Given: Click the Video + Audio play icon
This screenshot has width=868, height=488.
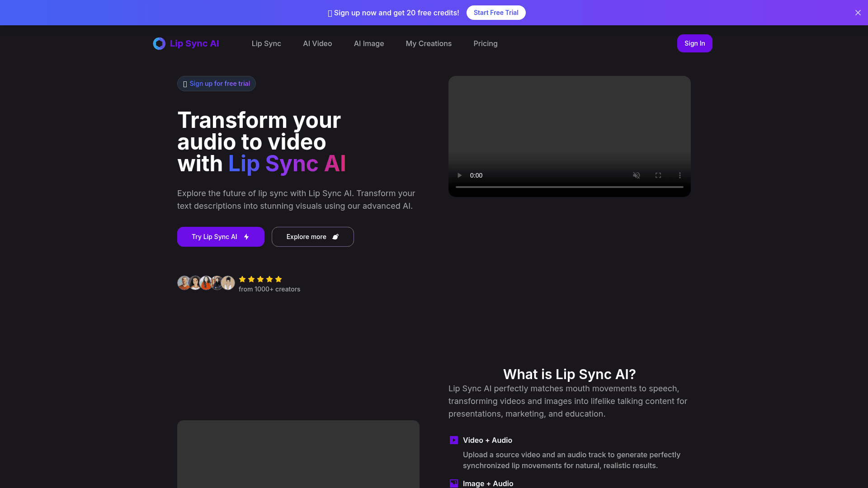Looking at the screenshot, I should click(x=454, y=440).
